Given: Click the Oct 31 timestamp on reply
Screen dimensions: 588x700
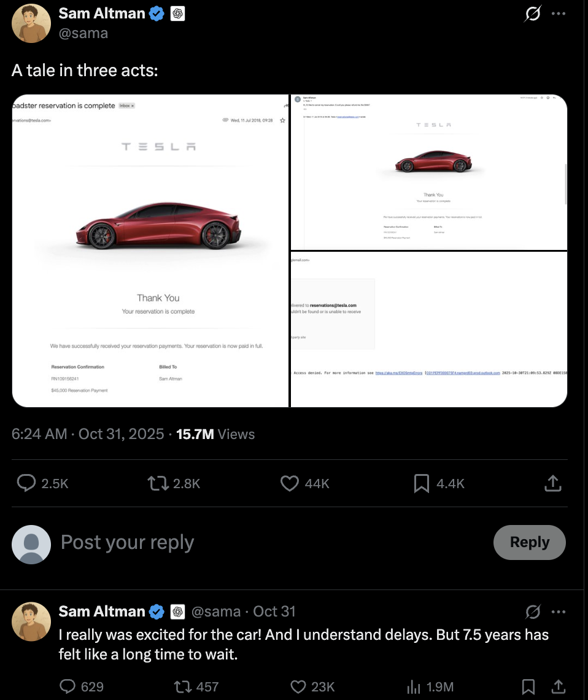Looking at the screenshot, I should click(x=274, y=612).
